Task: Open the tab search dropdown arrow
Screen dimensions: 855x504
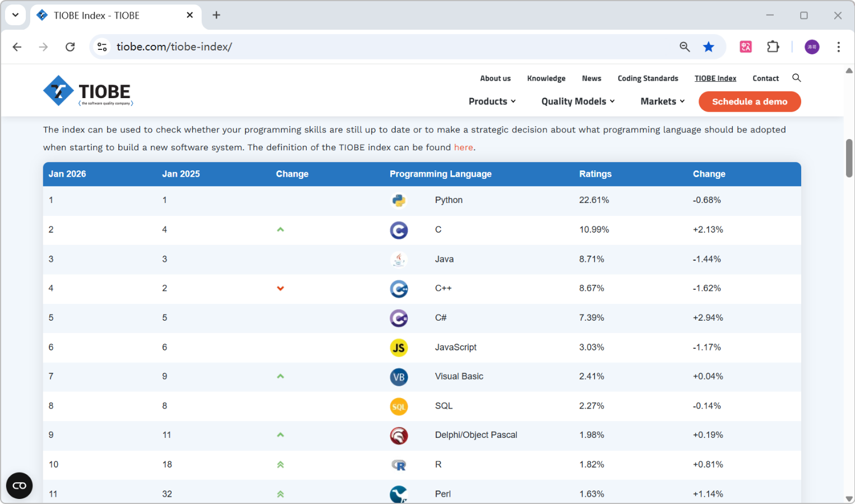Action: [16, 15]
